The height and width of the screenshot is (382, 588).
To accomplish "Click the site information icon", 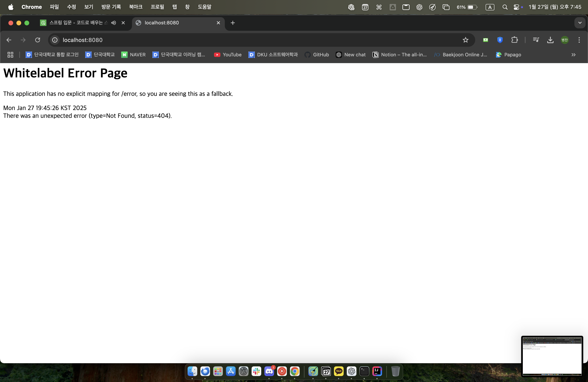I will tap(55, 40).
